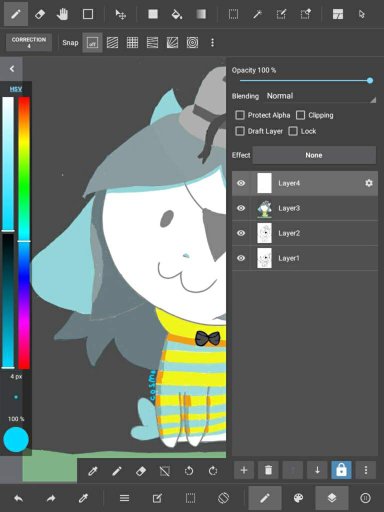
Task: Open the Blending mode Normal dropdown
Action: click(321, 96)
